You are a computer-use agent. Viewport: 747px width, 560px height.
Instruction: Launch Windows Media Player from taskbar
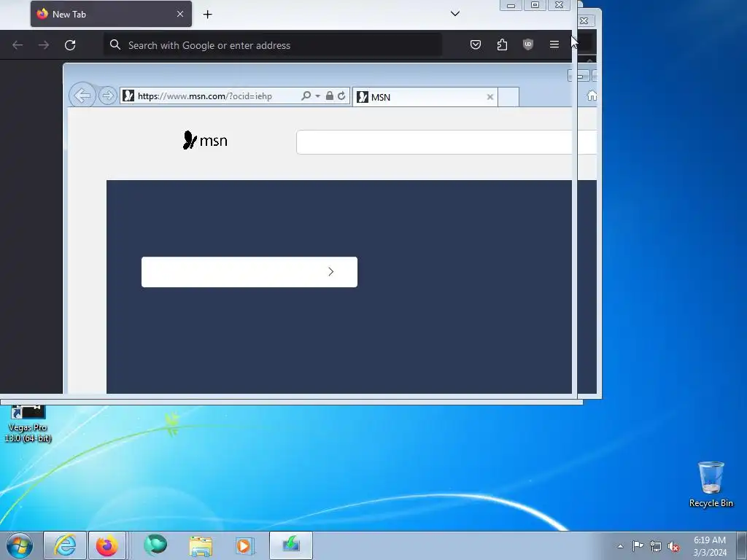point(245,545)
